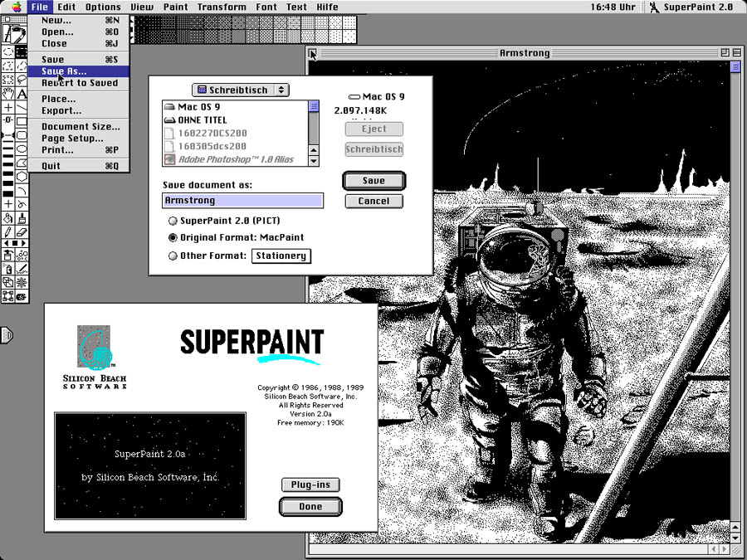Select the oval selection tool
Viewport: 747px width, 560px height.
(7, 51)
